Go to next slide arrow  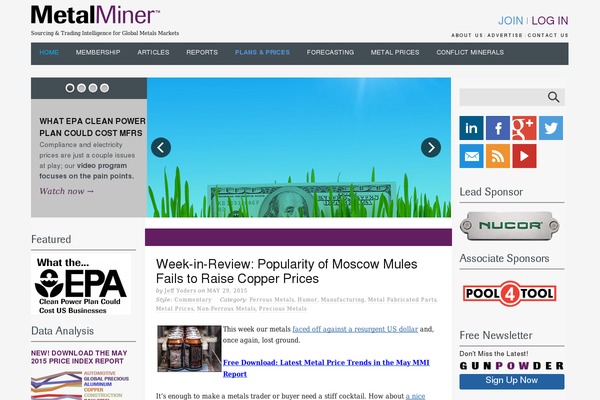[431, 147]
